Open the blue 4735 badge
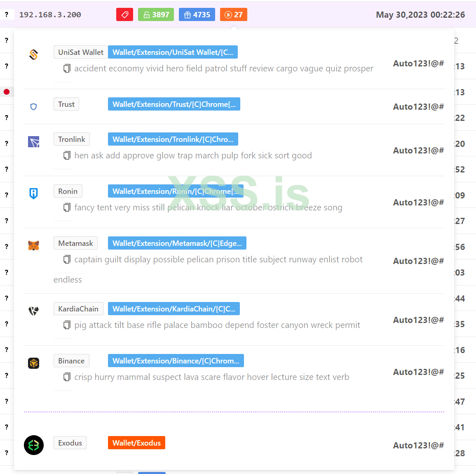The image size is (476, 474). pos(197,14)
